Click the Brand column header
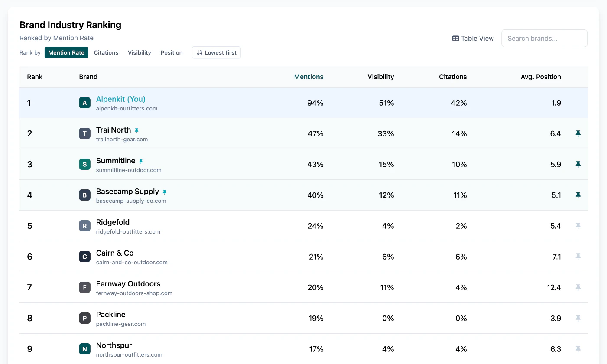Image resolution: width=607 pixels, height=364 pixels. coord(88,77)
